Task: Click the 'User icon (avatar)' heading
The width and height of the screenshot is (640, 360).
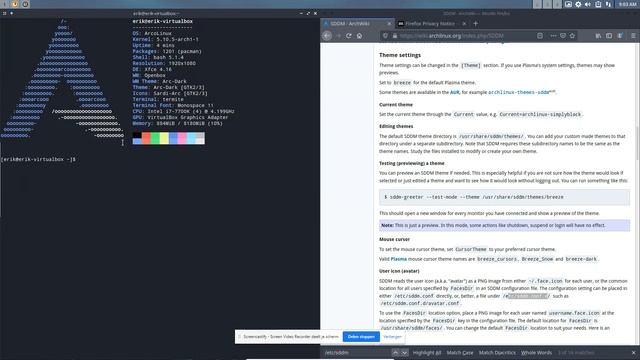Action: pyautogui.click(x=399, y=271)
